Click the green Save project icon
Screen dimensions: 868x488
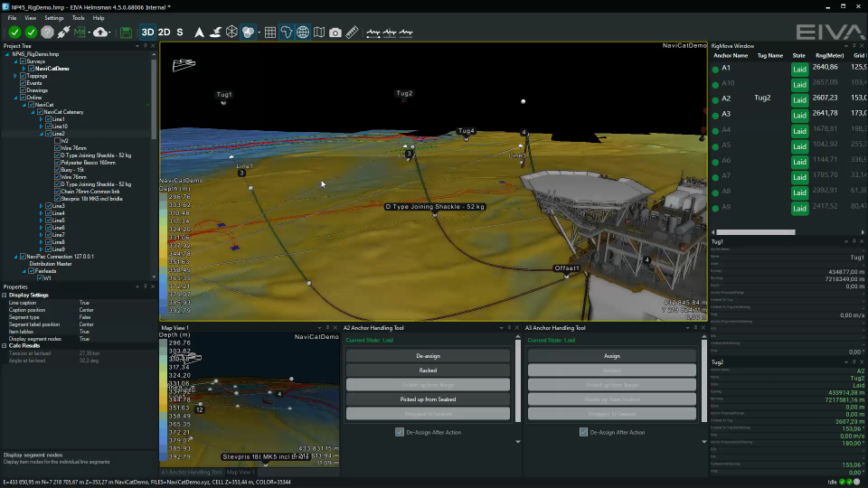coord(126,33)
